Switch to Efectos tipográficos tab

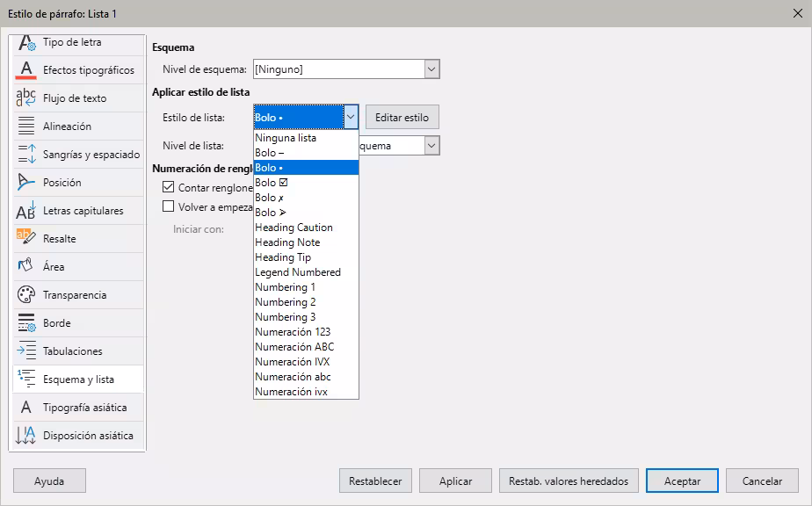78,70
